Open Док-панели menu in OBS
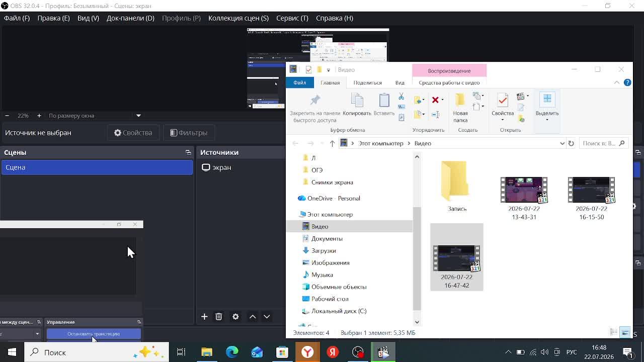 click(130, 18)
